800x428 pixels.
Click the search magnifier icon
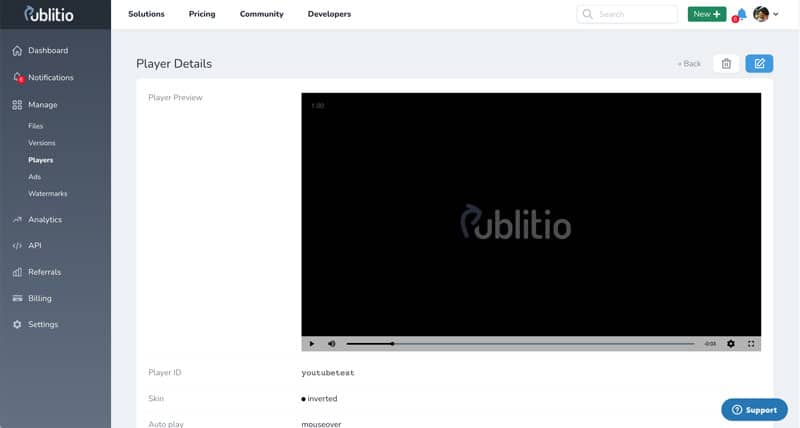(x=587, y=14)
